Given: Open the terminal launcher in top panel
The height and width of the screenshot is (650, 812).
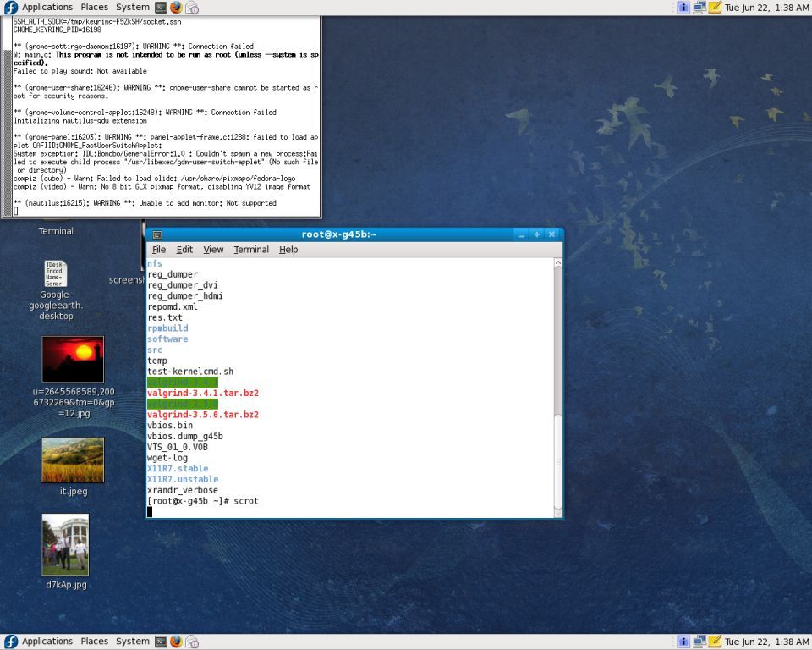Looking at the screenshot, I should click(x=161, y=7).
